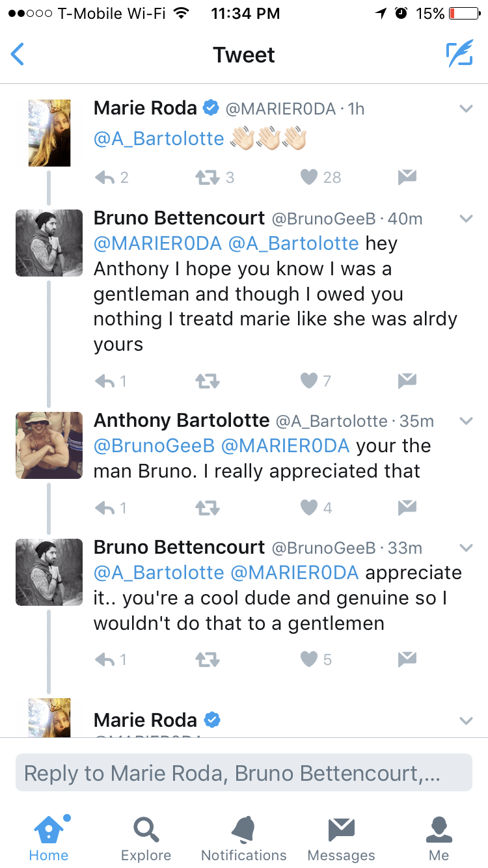Share Bruno's 33m tweet via message icon
488x868 pixels.
click(407, 660)
